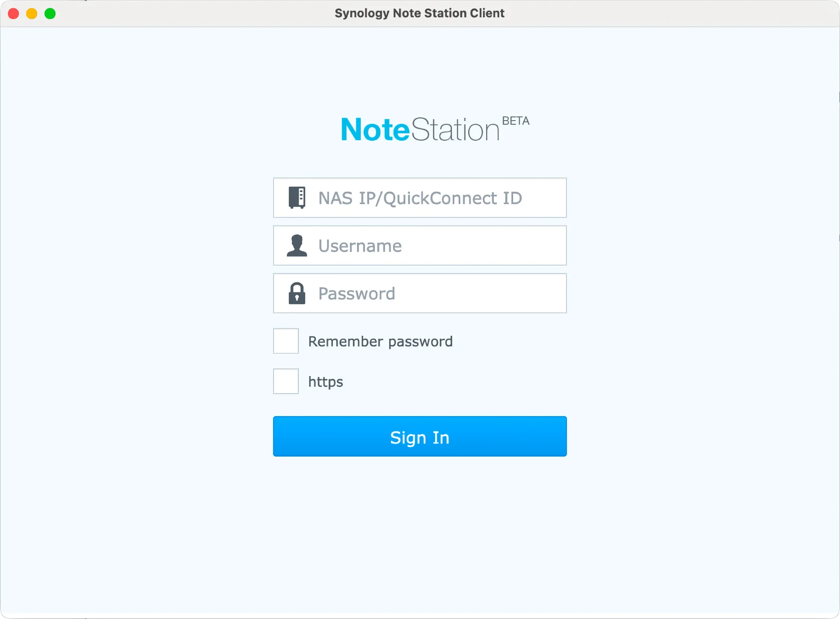Enable the Remember password checkbox
The height and width of the screenshot is (619, 840).
(286, 341)
